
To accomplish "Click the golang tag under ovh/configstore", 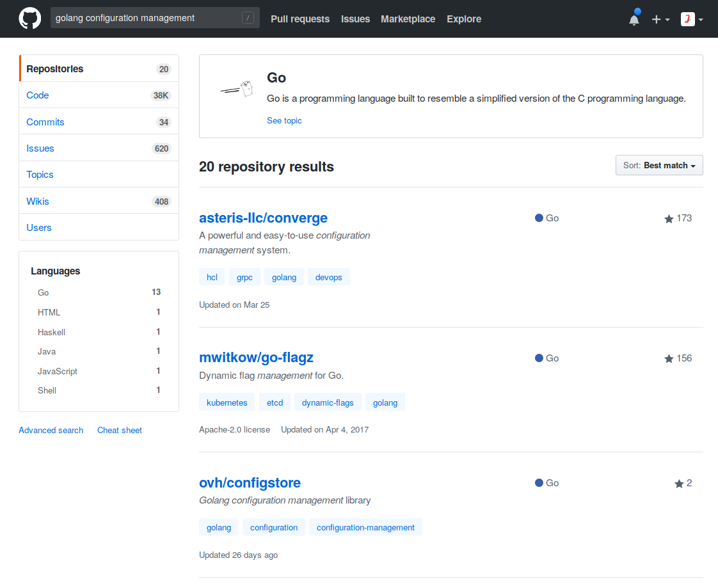I will (218, 527).
